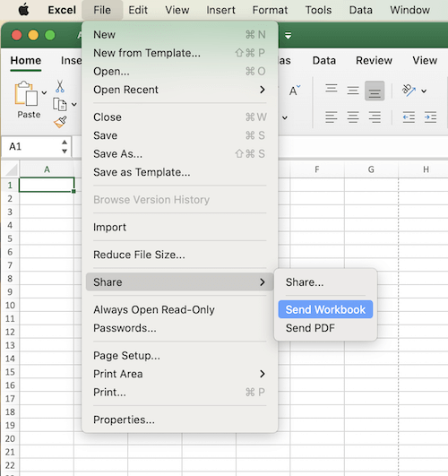Screen dimensions: 448x476
Task: Choose Save As... in File menu
Action: coord(179,154)
